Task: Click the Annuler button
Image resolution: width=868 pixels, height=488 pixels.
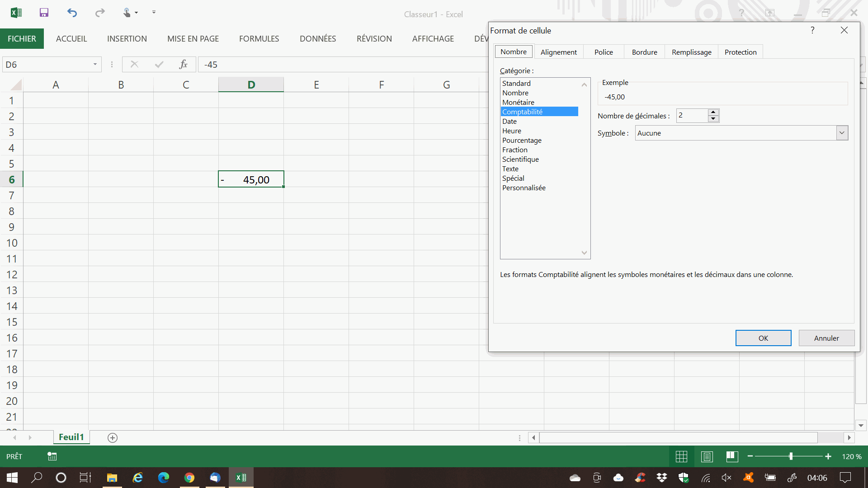Action: click(826, 338)
